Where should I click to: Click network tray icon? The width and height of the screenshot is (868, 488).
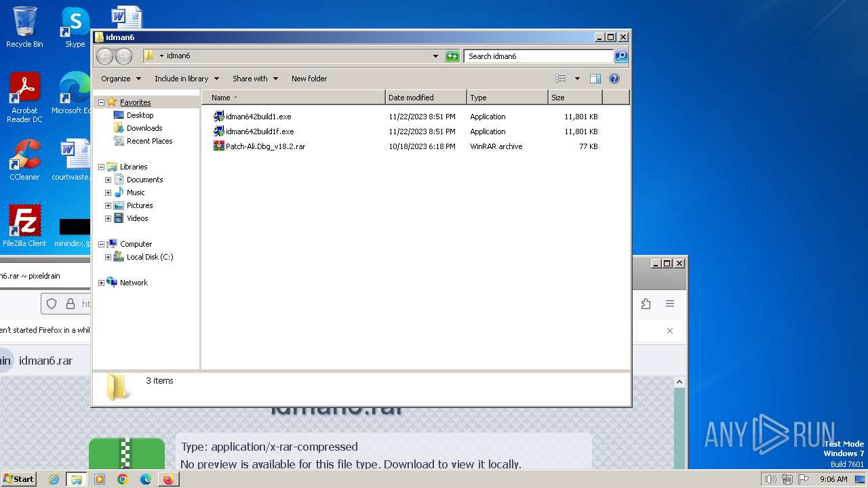(787, 479)
